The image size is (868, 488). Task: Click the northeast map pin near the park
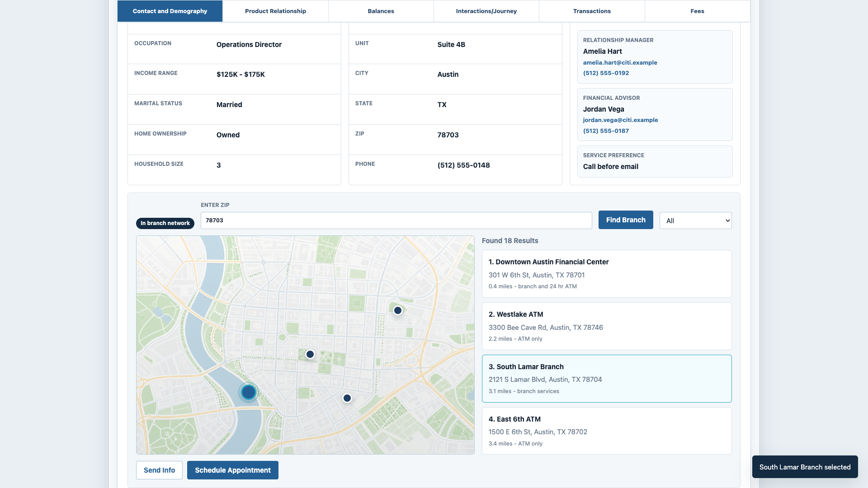click(x=398, y=310)
